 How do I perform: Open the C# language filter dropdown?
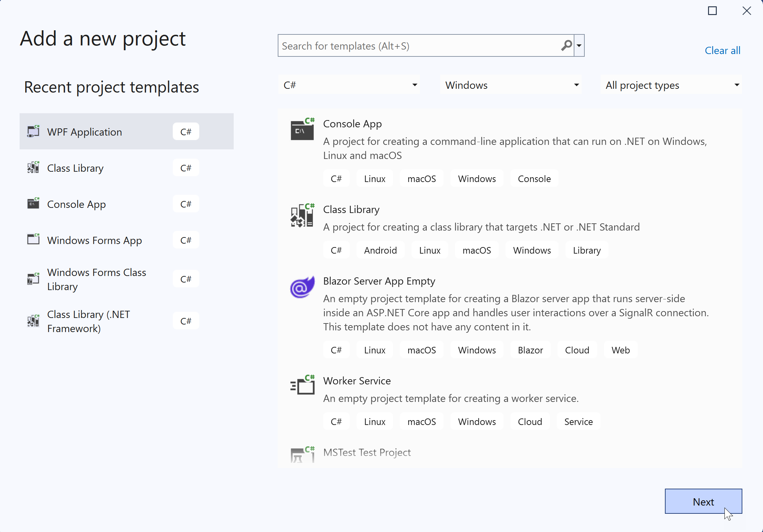click(x=349, y=85)
